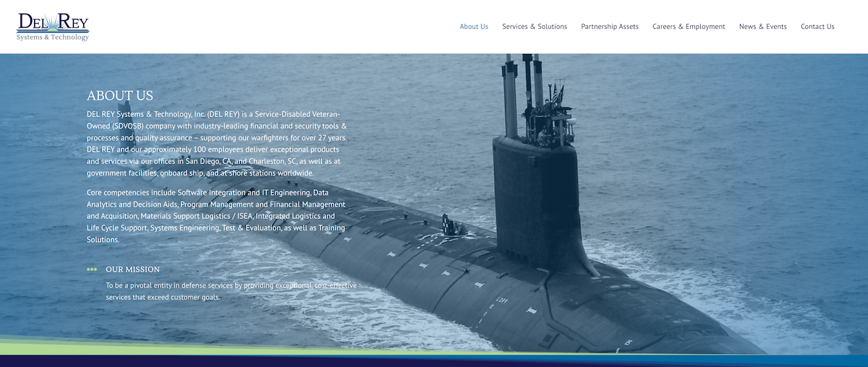Viewport: 868px width, 367px height.
Task: Navigate to Careers & Employment
Action: tap(689, 27)
